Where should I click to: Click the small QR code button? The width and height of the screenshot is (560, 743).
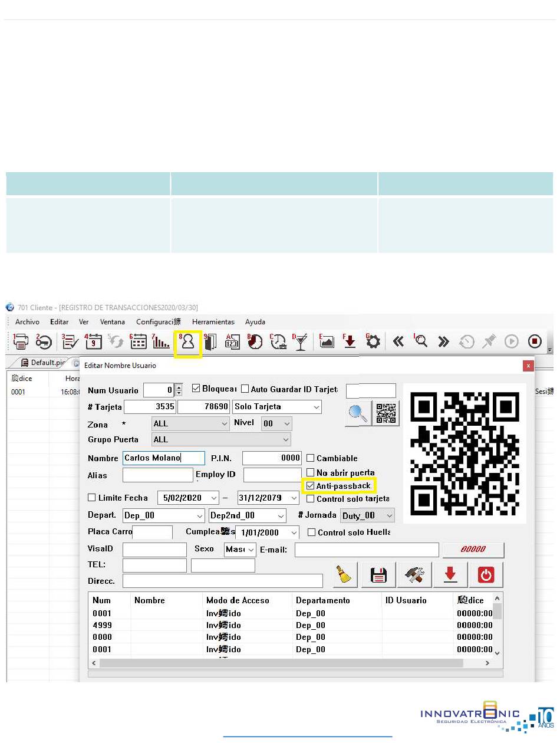click(386, 413)
